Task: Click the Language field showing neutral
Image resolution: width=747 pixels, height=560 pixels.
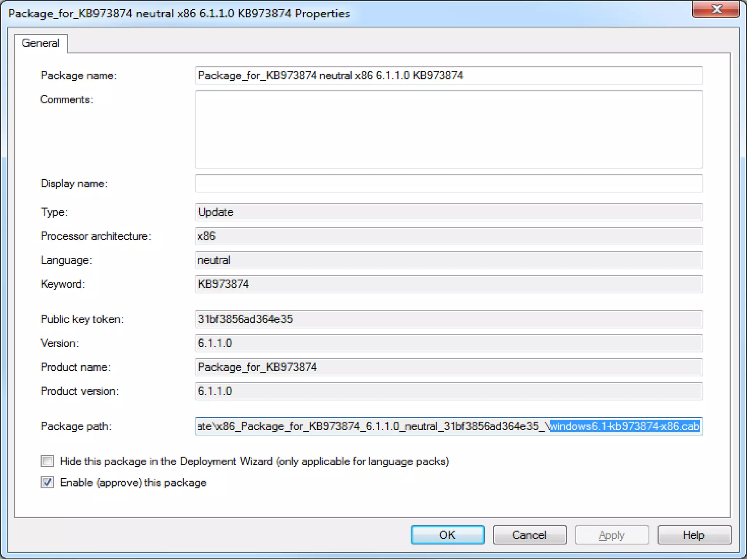Action: [x=449, y=260]
